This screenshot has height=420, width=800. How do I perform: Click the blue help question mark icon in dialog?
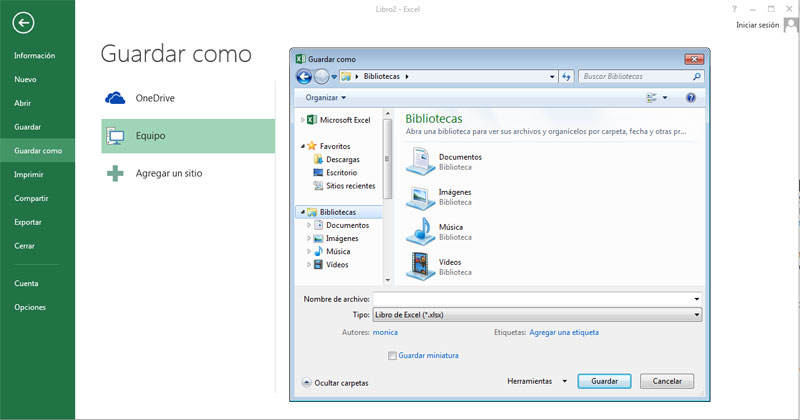coord(691,97)
